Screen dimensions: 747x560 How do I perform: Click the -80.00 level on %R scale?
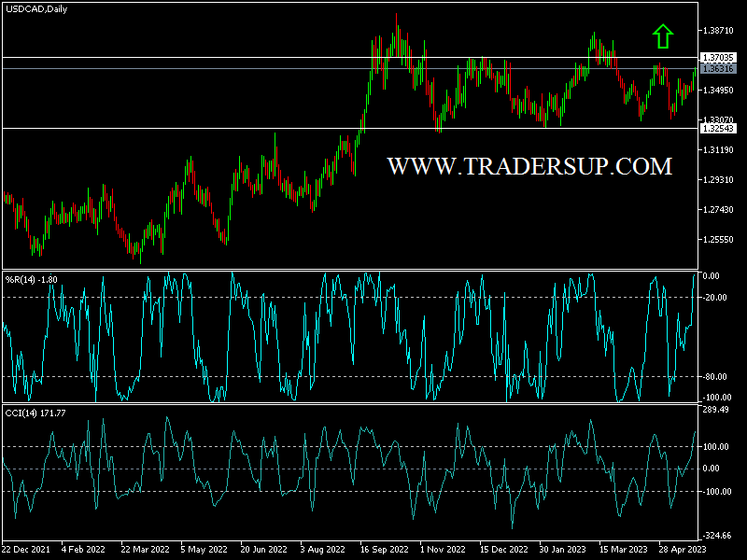715,377
